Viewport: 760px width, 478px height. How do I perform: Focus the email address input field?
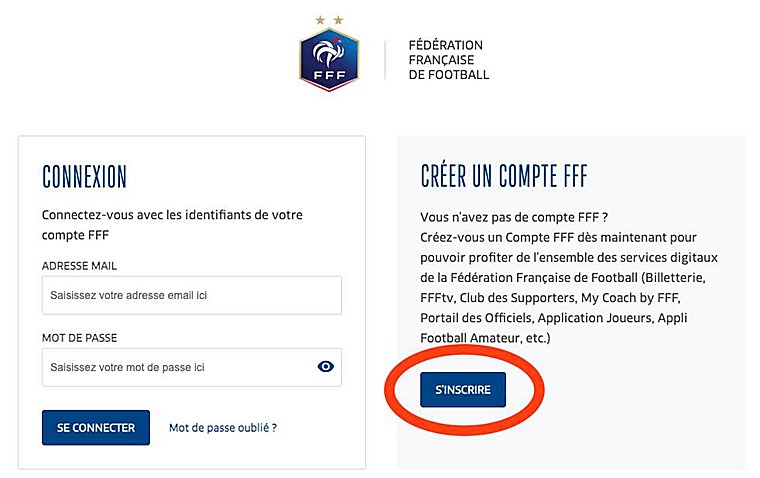coord(192,295)
